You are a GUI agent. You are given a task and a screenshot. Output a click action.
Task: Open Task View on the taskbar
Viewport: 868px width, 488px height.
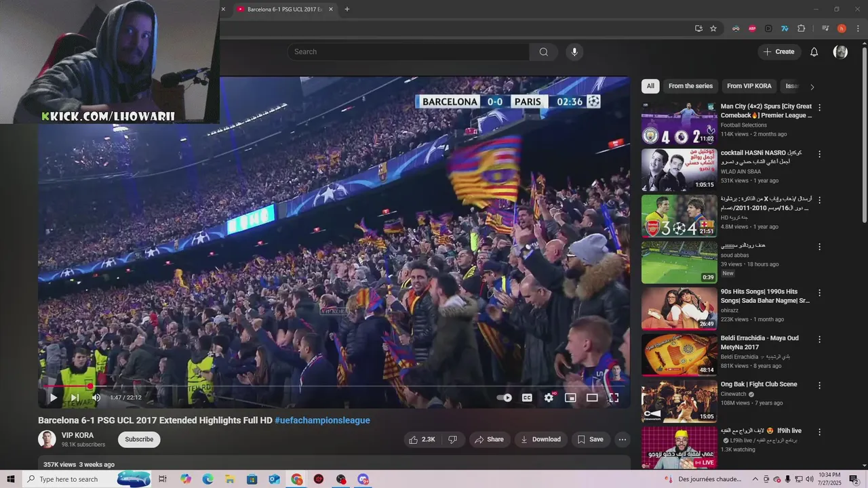tap(163, 479)
